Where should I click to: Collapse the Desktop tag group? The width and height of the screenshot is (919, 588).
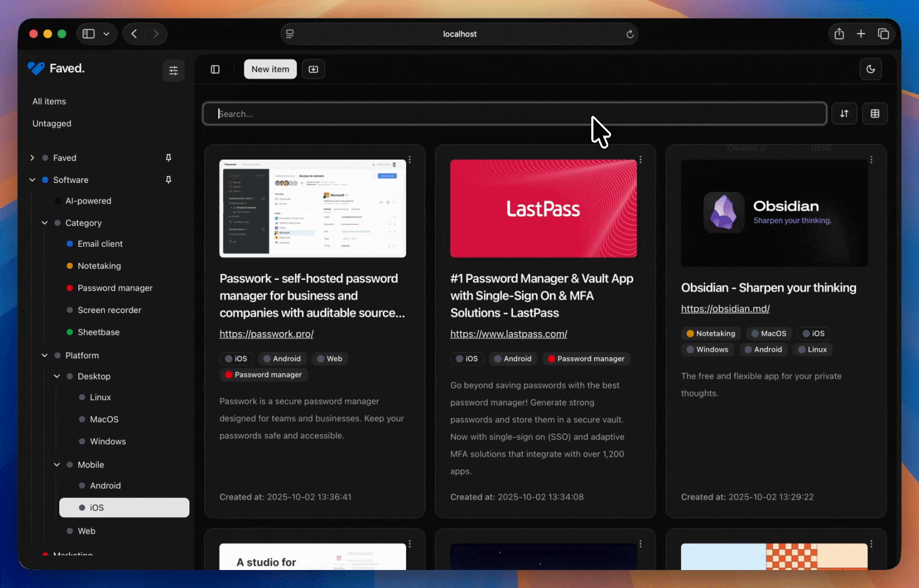pyautogui.click(x=57, y=376)
